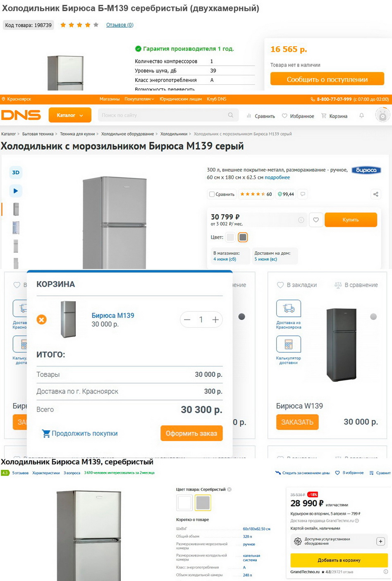Viewport: 392px width, 581px height.
Task: Open the 60 ratings stars
Action: pyautogui.click(x=256, y=194)
